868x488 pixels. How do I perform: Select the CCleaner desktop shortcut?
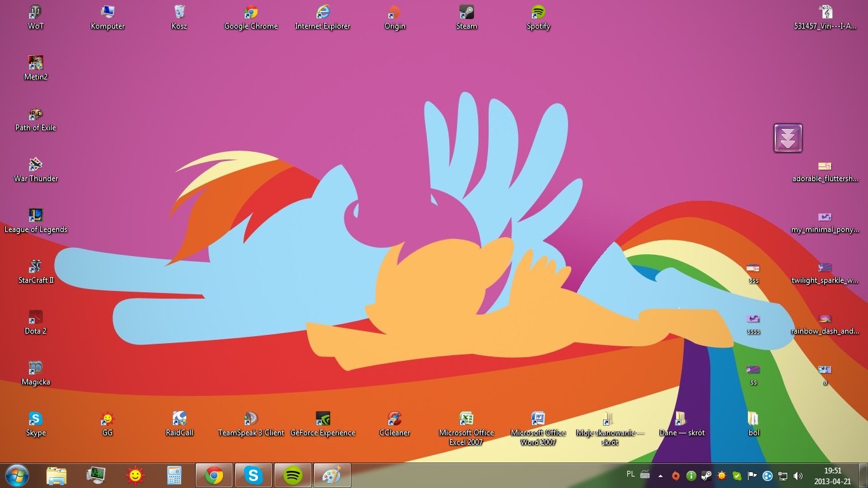point(395,424)
